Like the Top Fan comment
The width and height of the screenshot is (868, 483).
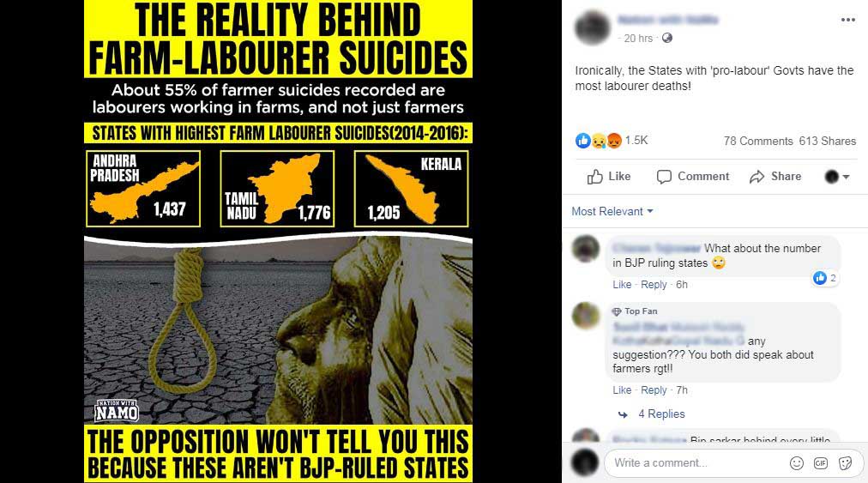pos(622,390)
